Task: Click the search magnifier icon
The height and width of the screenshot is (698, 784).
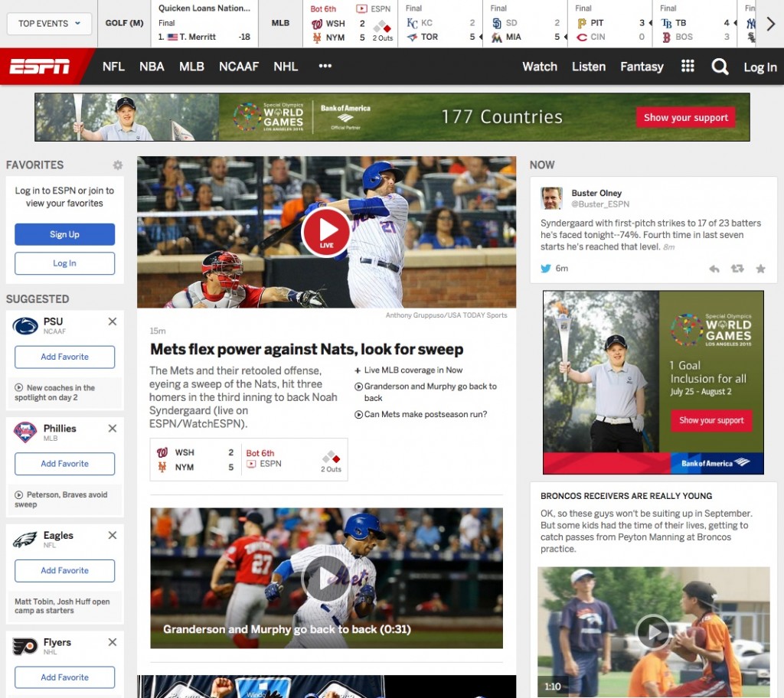Action: 720,67
